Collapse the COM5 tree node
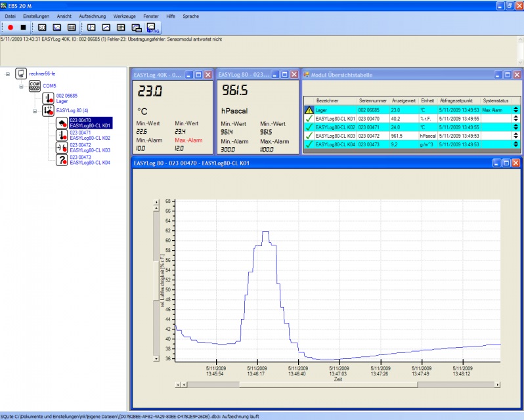 coord(21,87)
